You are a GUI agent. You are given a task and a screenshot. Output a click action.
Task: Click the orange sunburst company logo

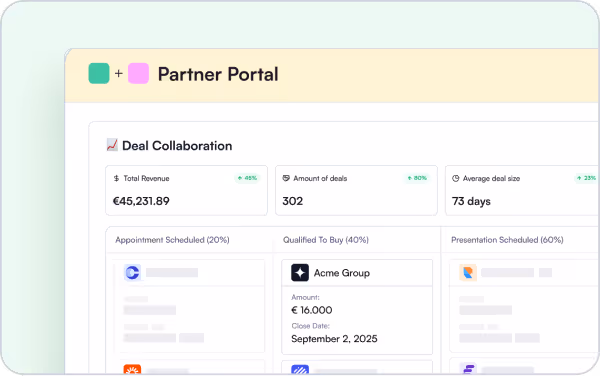(x=132, y=369)
